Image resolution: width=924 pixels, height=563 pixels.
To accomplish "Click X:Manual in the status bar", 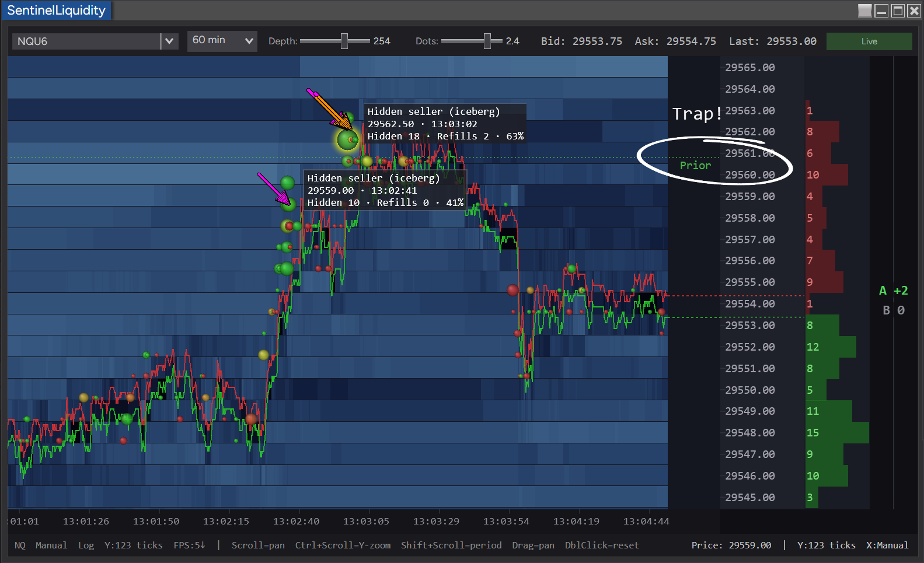I will tap(887, 545).
